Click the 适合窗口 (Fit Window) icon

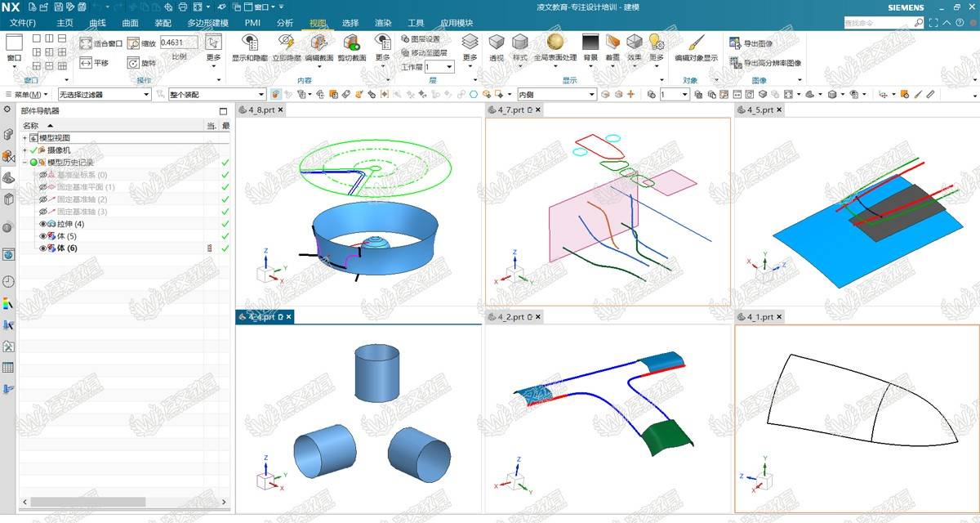87,42
